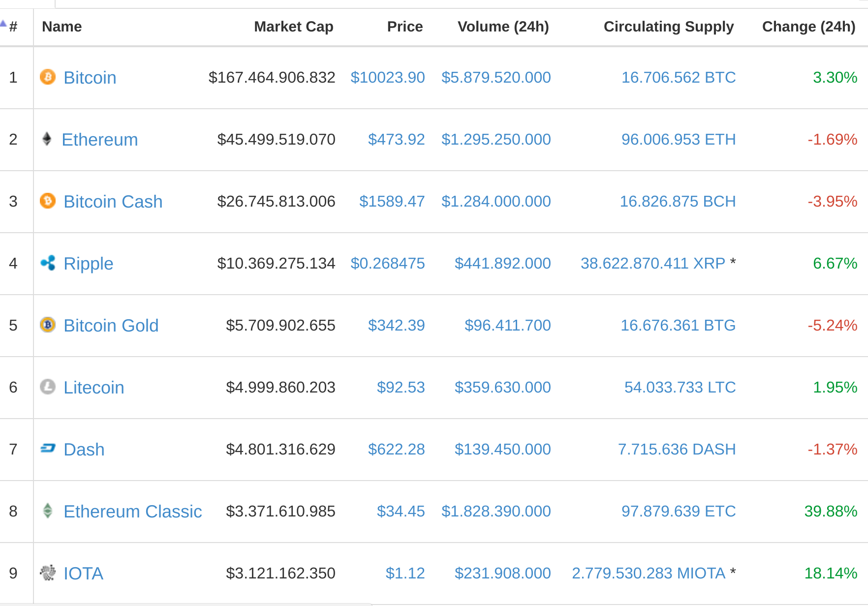Image resolution: width=868 pixels, height=606 pixels.
Task: Click the IOTA logo icon
Action: pyautogui.click(x=48, y=573)
